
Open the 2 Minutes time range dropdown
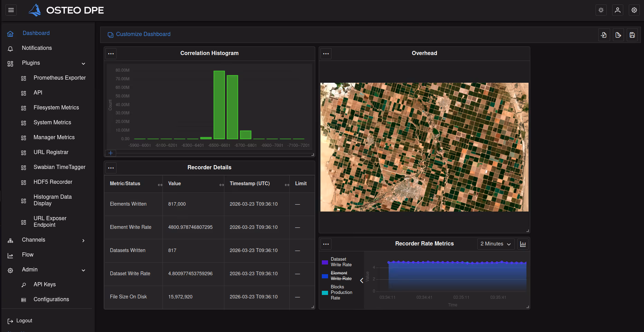(x=496, y=244)
